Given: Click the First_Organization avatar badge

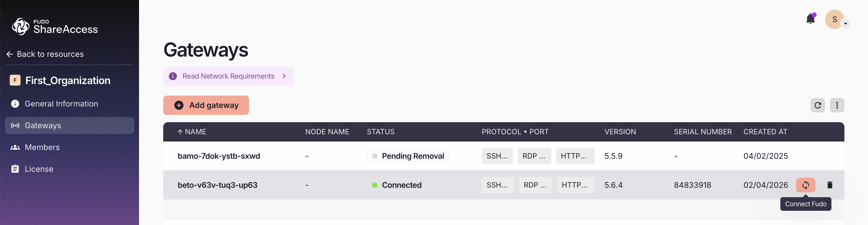Looking at the screenshot, I should tap(15, 80).
